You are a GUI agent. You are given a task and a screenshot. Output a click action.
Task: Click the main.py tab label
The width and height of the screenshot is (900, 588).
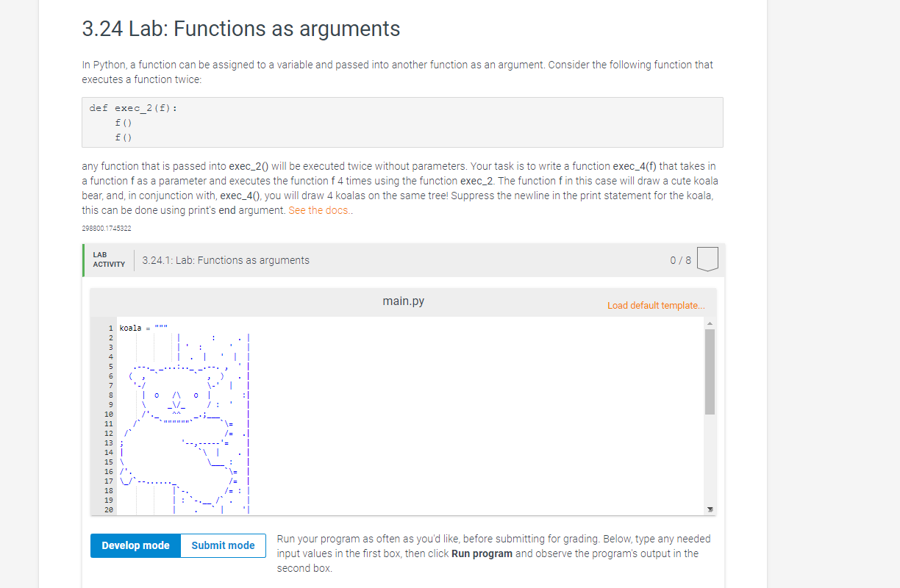point(403,301)
